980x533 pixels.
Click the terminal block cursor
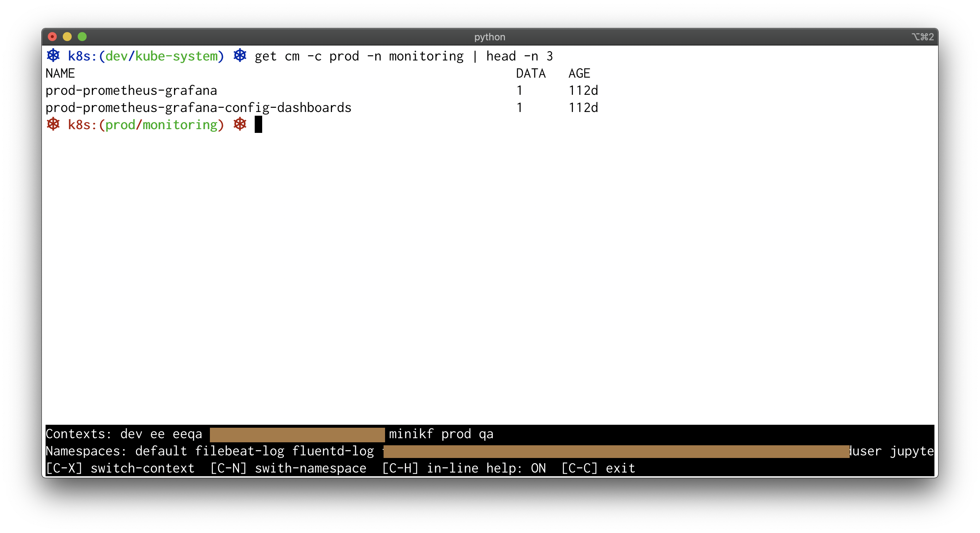[x=258, y=124]
